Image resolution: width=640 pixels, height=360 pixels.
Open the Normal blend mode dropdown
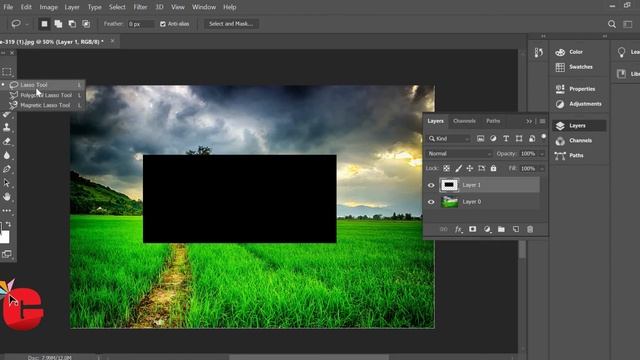459,153
